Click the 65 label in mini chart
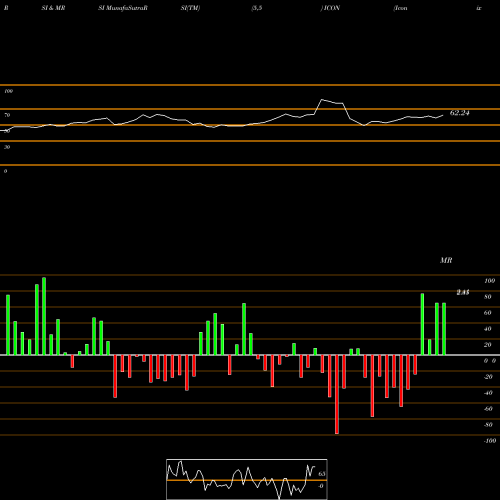Viewport: 500px width, 500px height. pos(322,474)
